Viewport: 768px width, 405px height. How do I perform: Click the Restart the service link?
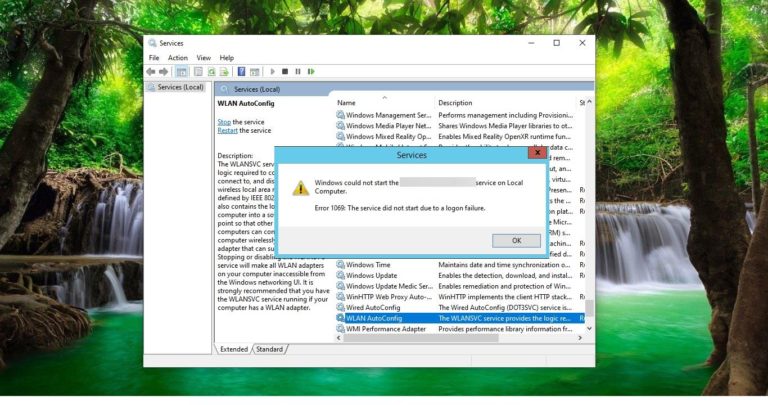pos(227,131)
